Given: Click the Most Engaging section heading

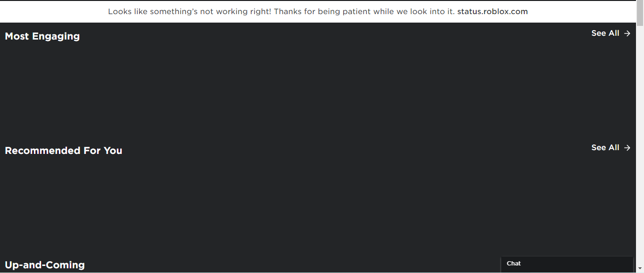Looking at the screenshot, I should coord(42,36).
